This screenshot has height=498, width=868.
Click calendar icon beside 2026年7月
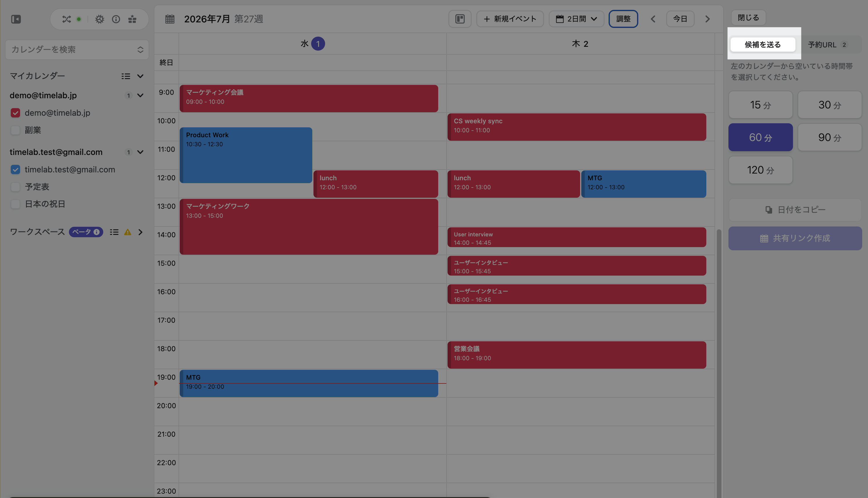click(170, 19)
